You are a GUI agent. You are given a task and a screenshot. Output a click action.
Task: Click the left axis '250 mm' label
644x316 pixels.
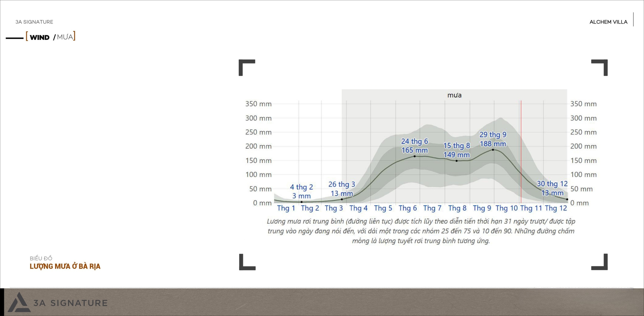pyautogui.click(x=258, y=132)
